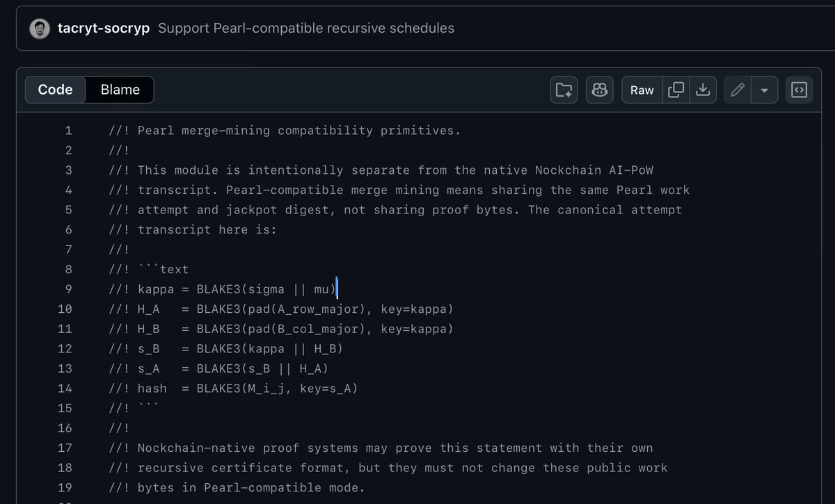Screen dimensions: 835x504
Task: Download the raw file
Action: point(703,90)
